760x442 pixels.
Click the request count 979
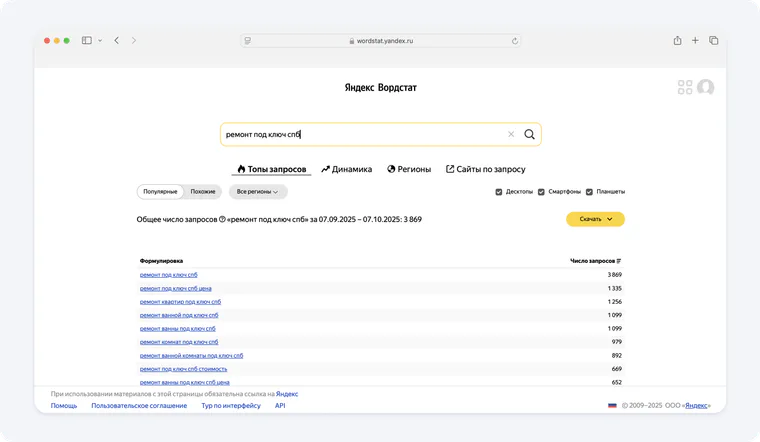click(617, 342)
